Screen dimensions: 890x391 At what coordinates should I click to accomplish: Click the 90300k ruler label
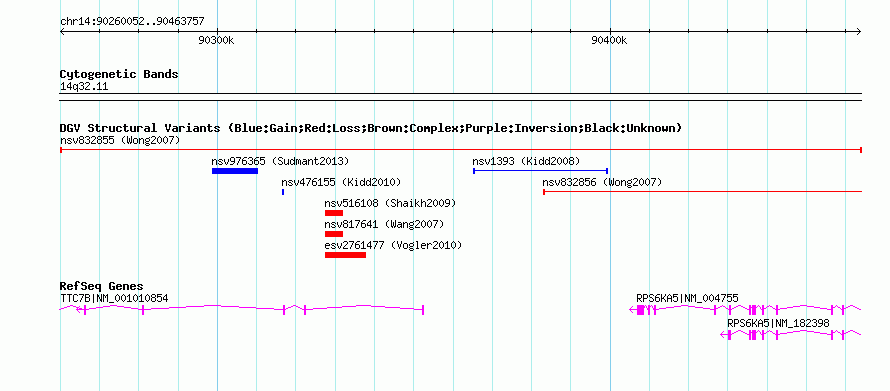pos(216,40)
